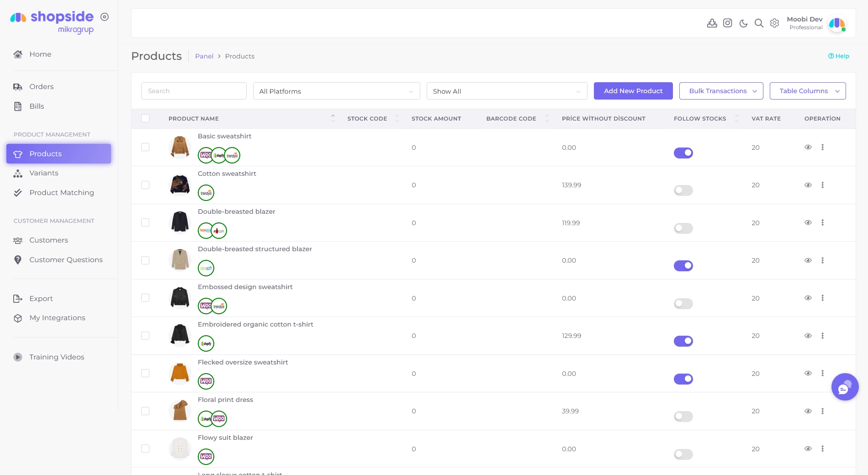Open Training Videos in sidebar

coord(57,357)
